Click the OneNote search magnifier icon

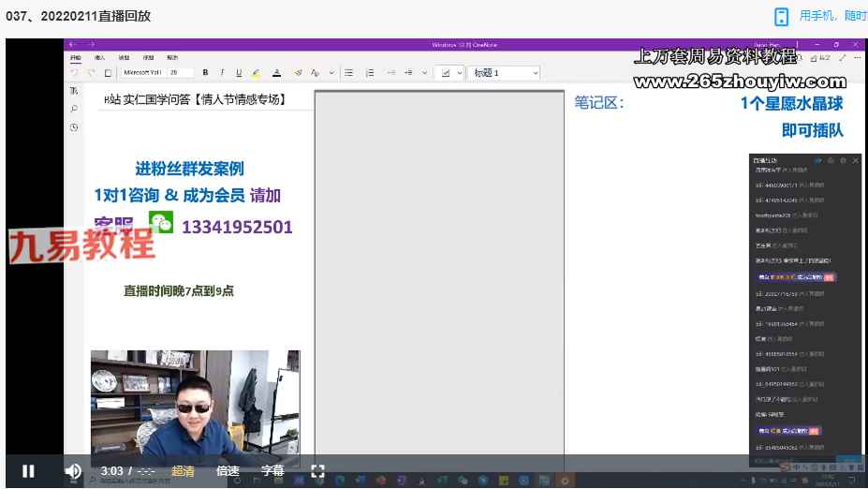coord(73,109)
